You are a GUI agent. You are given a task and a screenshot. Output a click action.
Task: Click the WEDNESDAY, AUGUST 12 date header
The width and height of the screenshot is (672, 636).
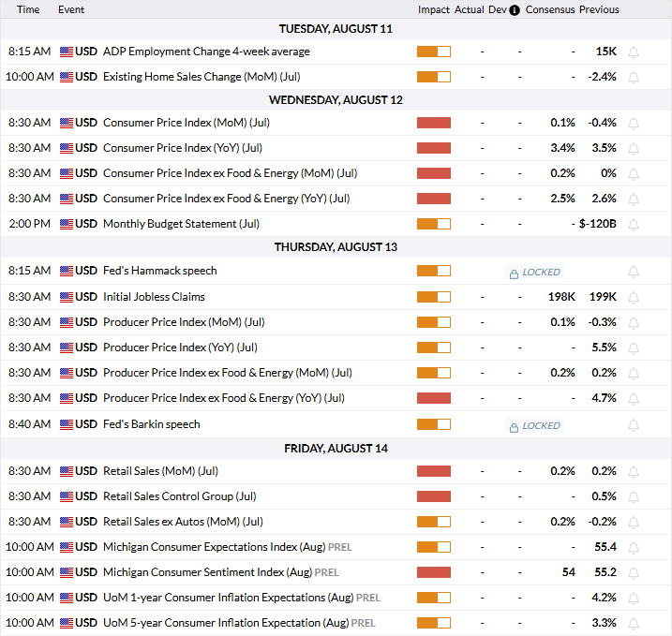(x=336, y=100)
